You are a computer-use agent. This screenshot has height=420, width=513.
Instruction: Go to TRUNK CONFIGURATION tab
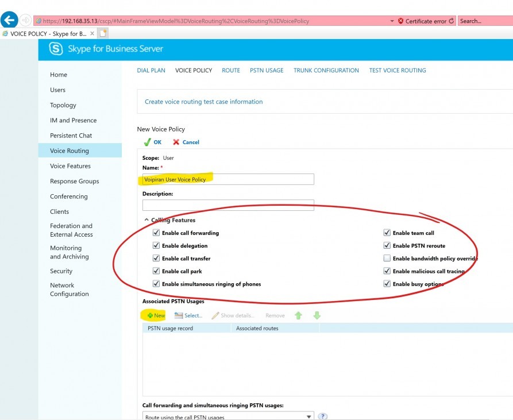point(326,70)
